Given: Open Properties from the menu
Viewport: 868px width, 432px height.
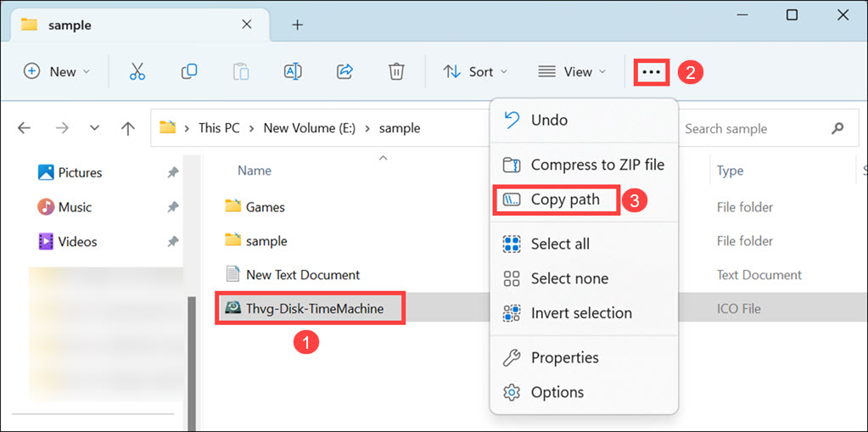Looking at the screenshot, I should click(x=564, y=357).
